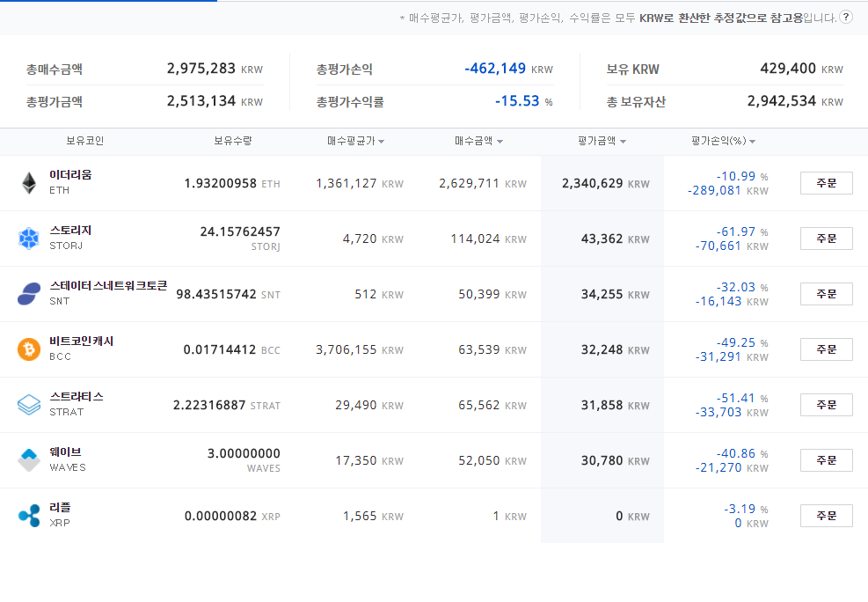
Task: Sort by 매수금액 column arrow
Action: tap(500, 142)
